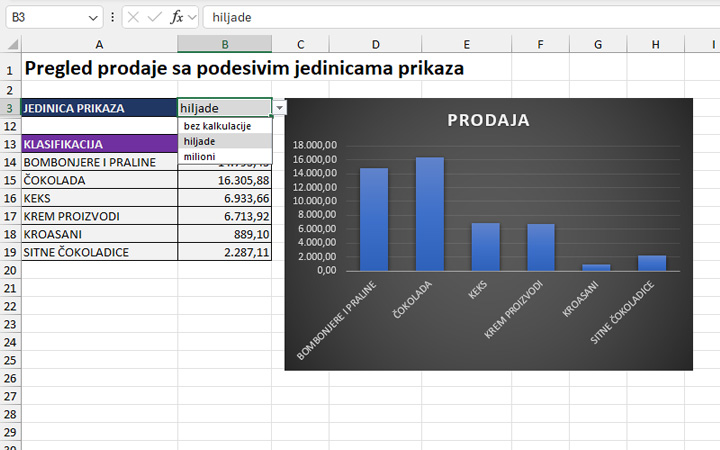
Task: Select column D header
Action: pos(375,44)
